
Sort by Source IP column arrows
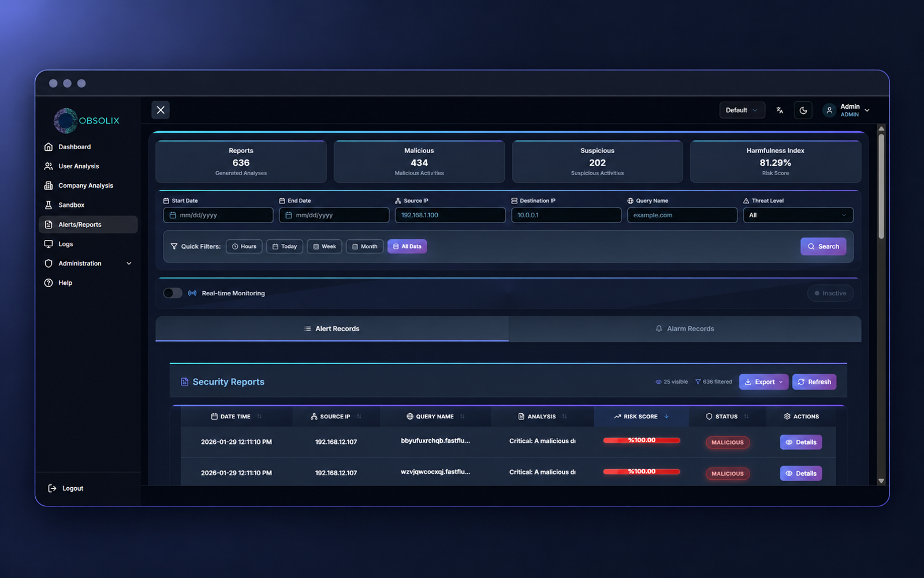(x=359, y=416)
